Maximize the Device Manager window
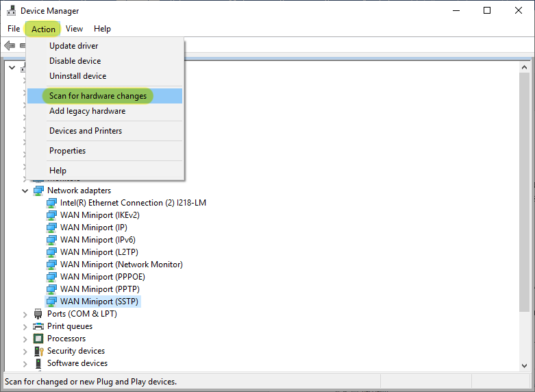The width and height of the screenshot is (535, 392). pyautogui.click(x=487, y=10)
